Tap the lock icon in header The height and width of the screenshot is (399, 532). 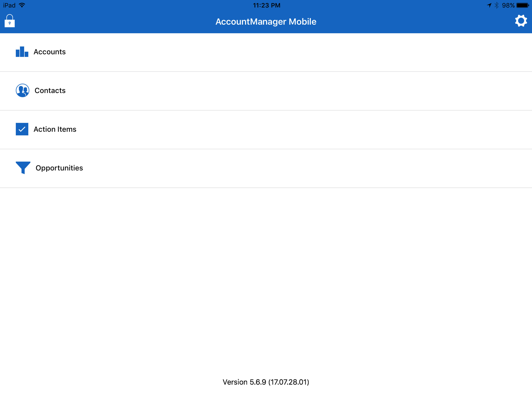click(x=10, y=21)
